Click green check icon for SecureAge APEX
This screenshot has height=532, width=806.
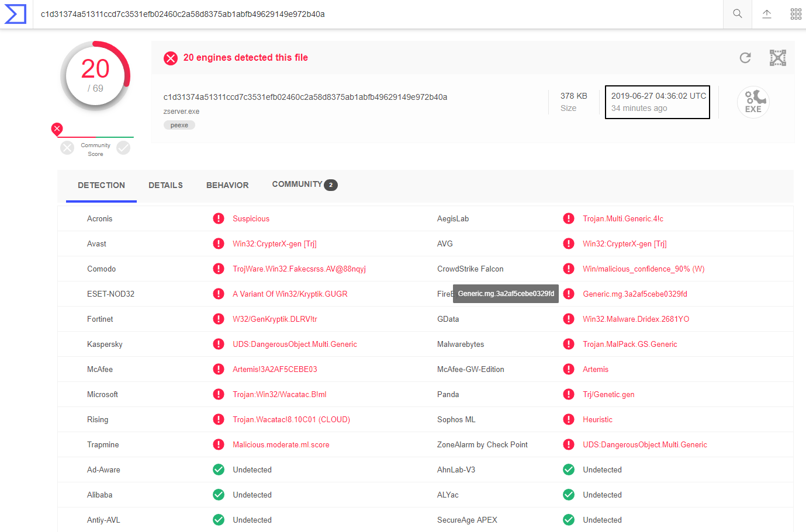tap(569, 520)
